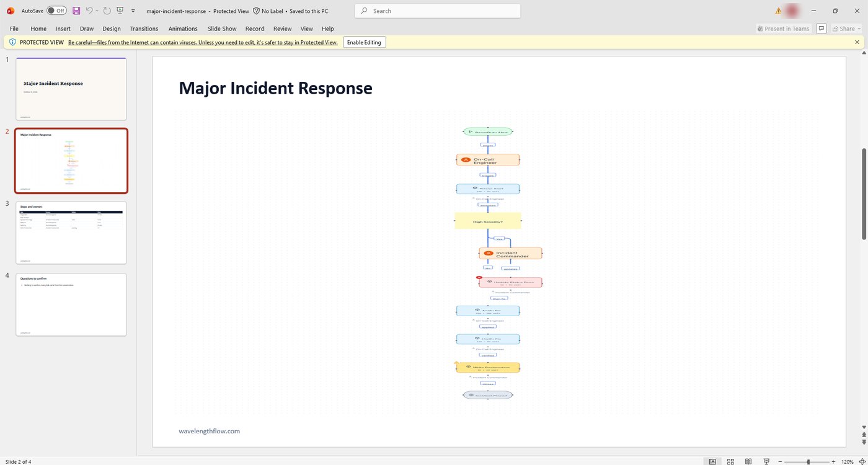Open the Design tab
Image resolution: width=868 pixels, height=465 pixels.
coord(112,29)
